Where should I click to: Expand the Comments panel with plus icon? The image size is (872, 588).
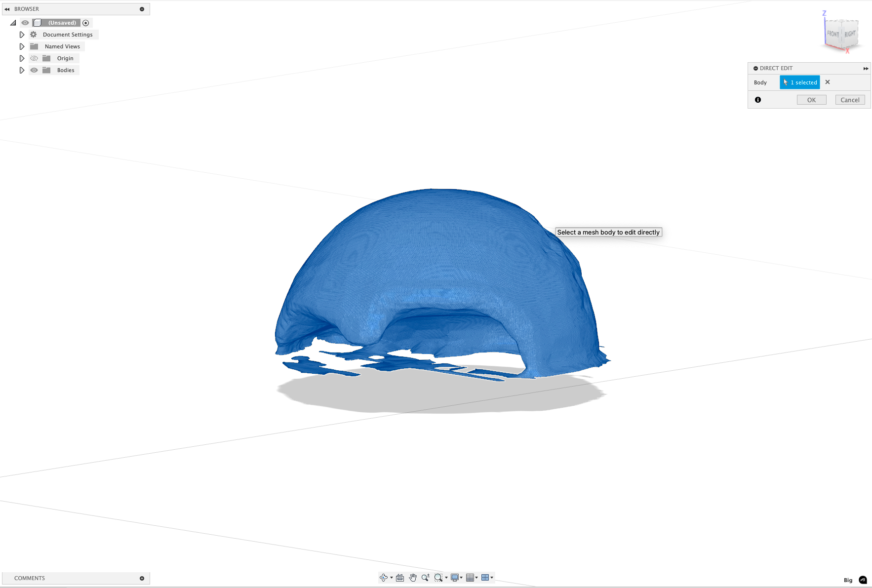pyautogui.click(x=142, y=578)
